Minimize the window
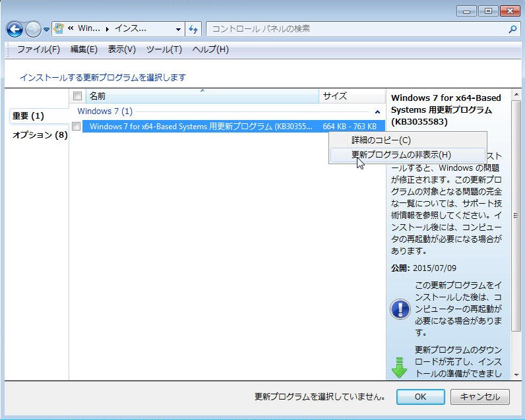Image resolution: width=525 pixels, height=420 pixels. tap(467, 11)
